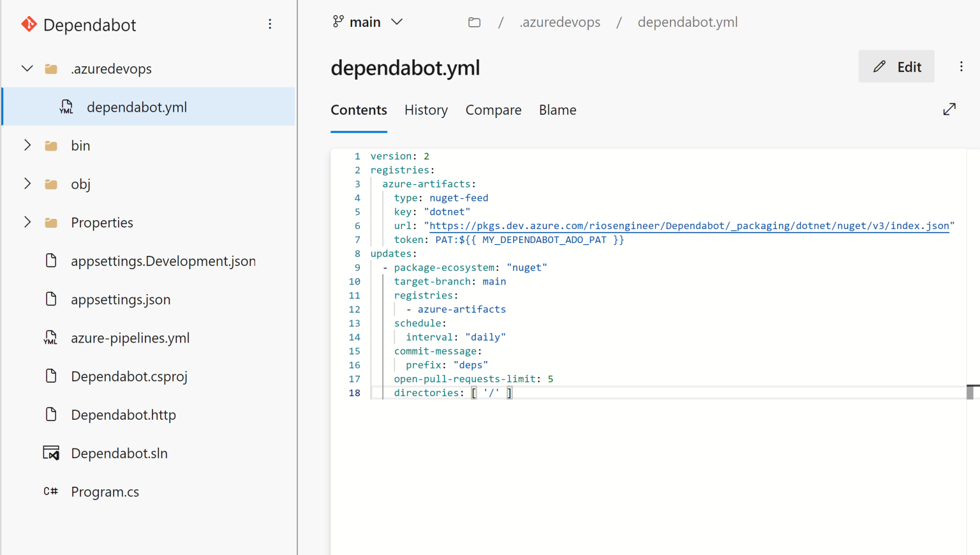This screenshot has height=555, width=980.
Task: Open the fullscreen expand icon above the code
Action: tap(949, 109)
